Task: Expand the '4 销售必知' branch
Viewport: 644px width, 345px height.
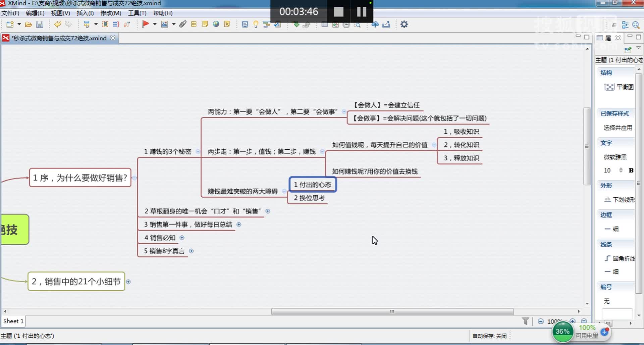Action: pyautogui.click(x=182, y=238)
